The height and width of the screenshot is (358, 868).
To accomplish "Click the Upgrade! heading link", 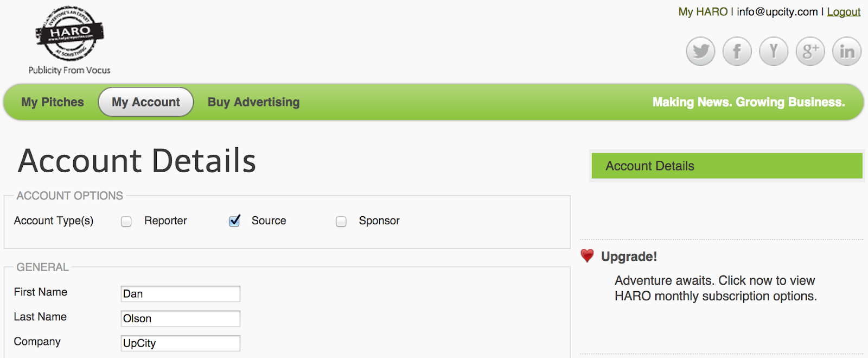I will pos(629,256).
